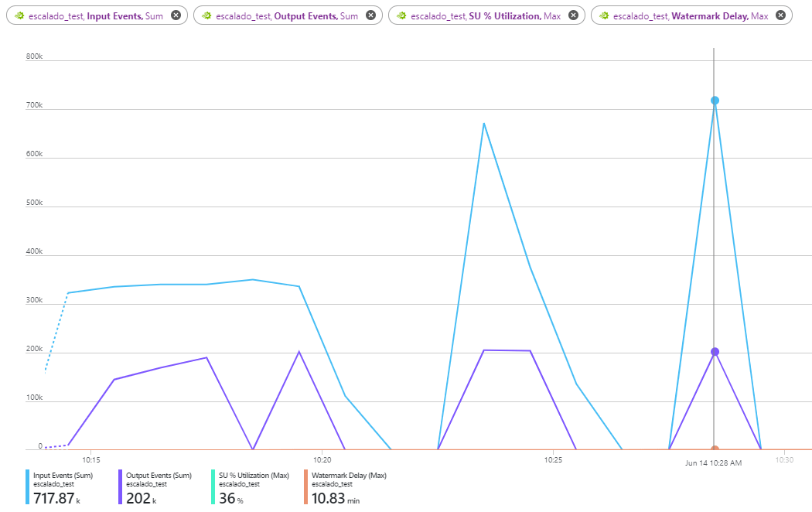Open the SU % Utilization, Max metric selector
This screenshot has height=512, width=812.
pos(486,15)
